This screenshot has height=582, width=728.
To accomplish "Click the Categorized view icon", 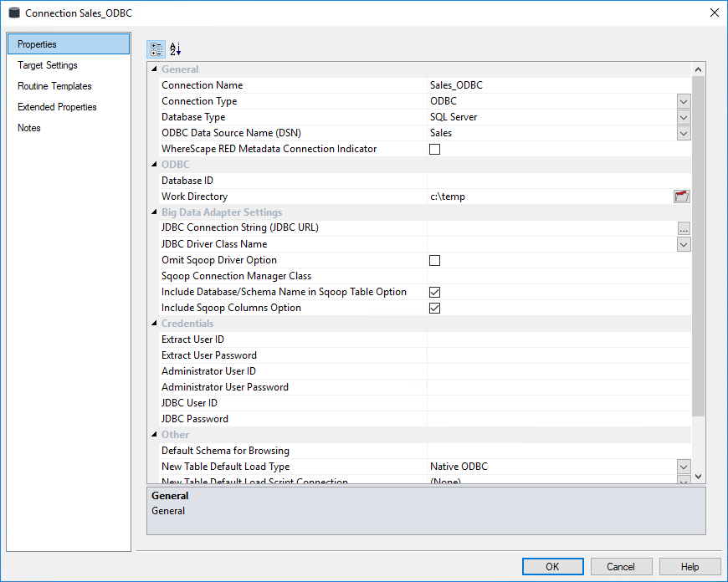I will [x=156, y=49].
